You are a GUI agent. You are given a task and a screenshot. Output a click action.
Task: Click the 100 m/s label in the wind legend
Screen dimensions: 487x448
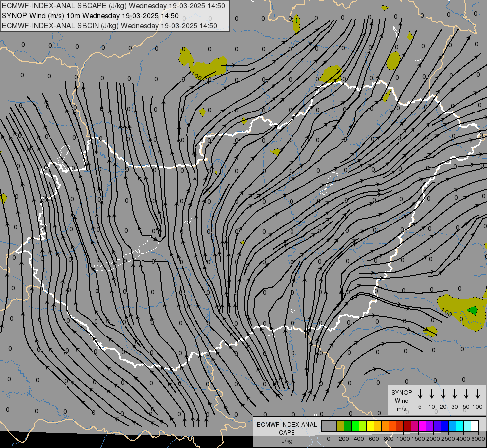pos(478,407)
